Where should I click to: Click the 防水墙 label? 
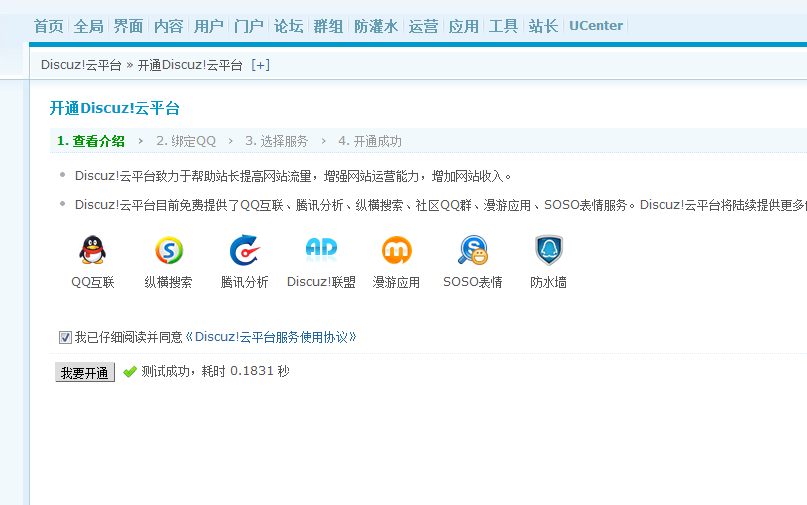(549, 282)
